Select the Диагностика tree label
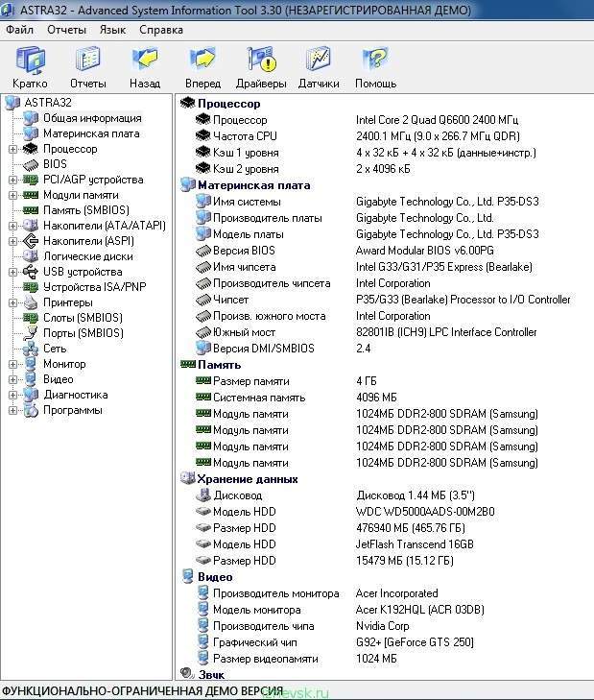 (76, 395)
